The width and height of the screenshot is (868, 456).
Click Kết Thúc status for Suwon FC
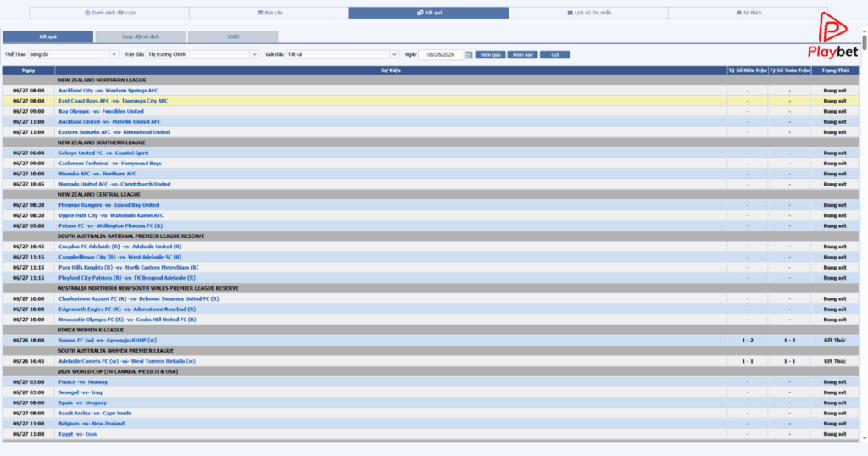point(835,341)
